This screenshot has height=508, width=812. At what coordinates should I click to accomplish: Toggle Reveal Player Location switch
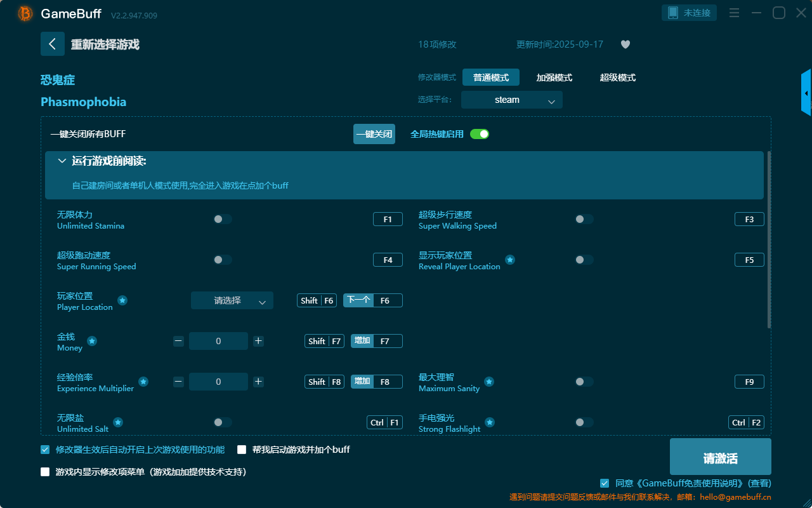coord(584,260)
